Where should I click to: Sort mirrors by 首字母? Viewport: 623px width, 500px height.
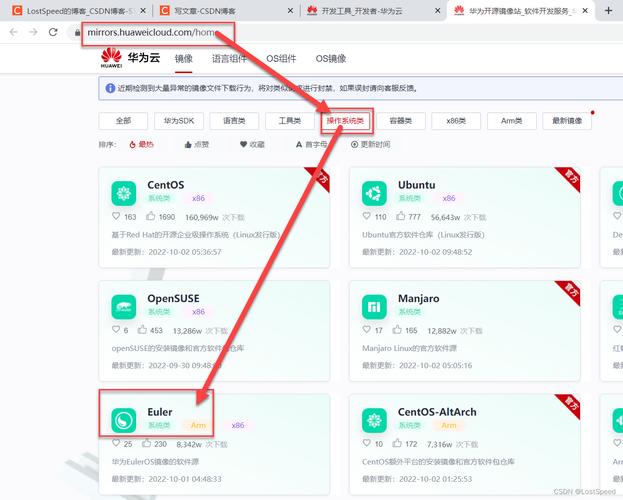click(x=312, y=144)
